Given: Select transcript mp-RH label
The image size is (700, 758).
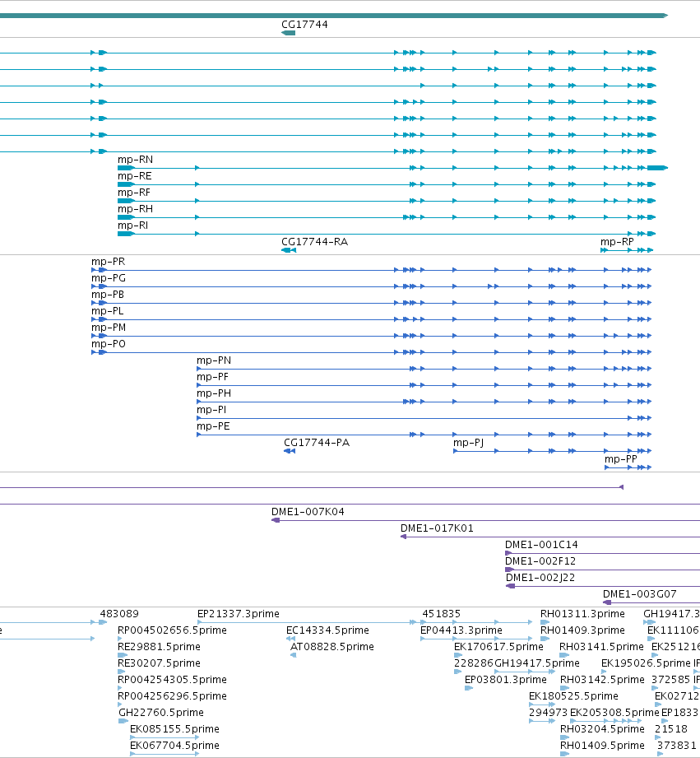Looking at the screenshot, I should [x=135, y=209].
